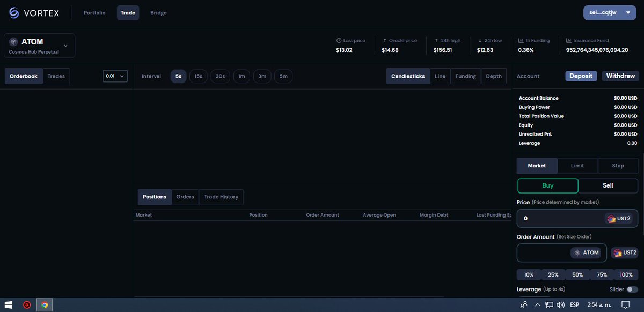Set order amount unit to ATOM
The height and width of the screenshot is (312, 644).
[586, 252]
